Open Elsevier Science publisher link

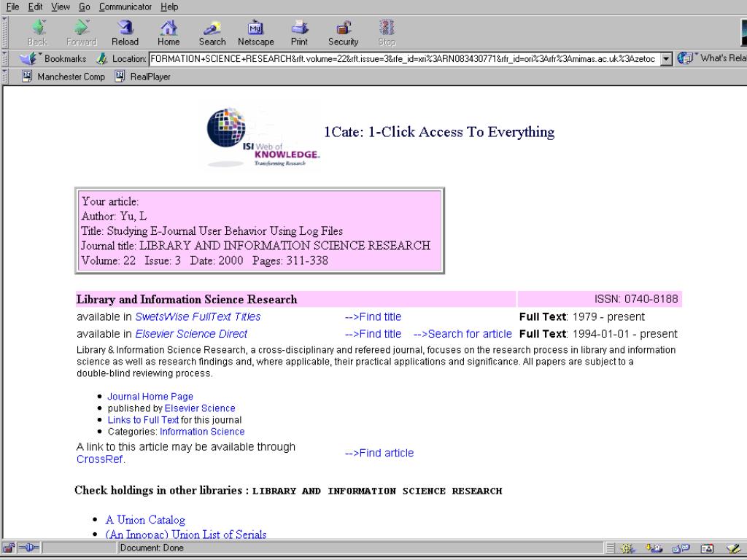click(x=200, y=408)
